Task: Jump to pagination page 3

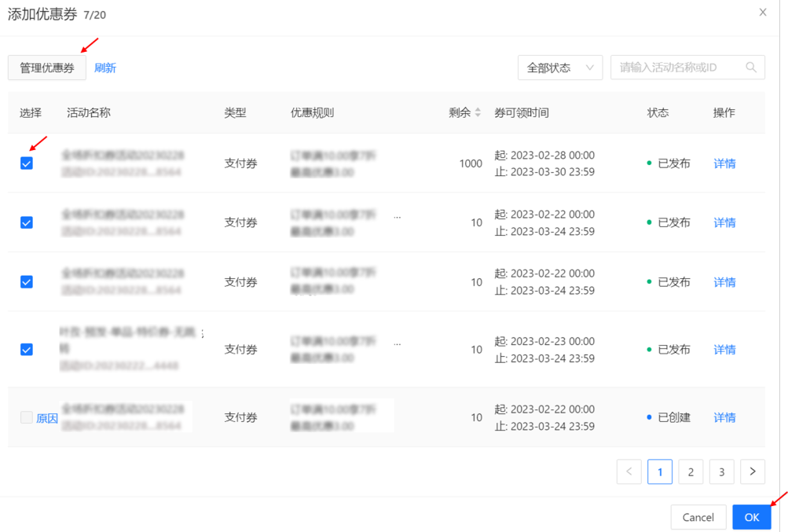Action: click(722, 471)
